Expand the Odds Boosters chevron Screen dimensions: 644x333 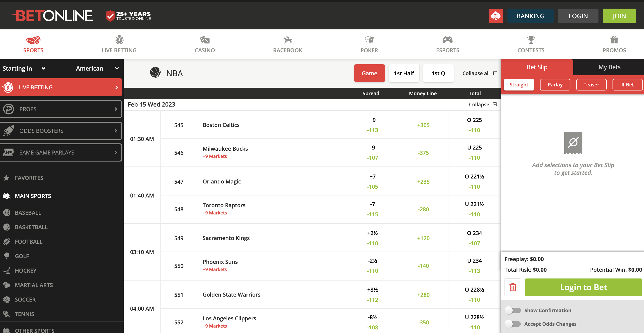pos(116,131)
